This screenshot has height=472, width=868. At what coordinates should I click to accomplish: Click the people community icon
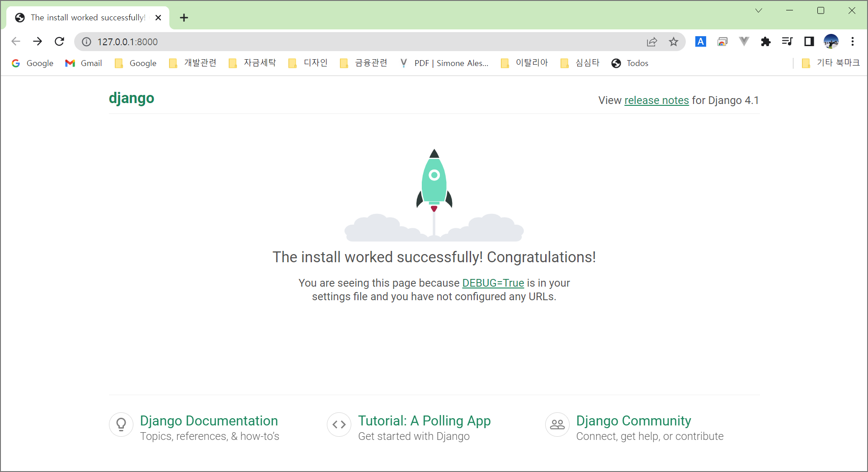(557, 425)
